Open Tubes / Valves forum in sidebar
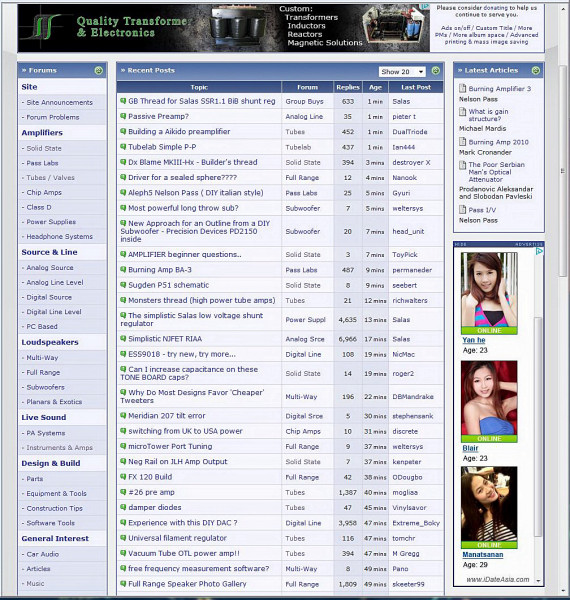The image size is (570, 600). pos(50,178)
